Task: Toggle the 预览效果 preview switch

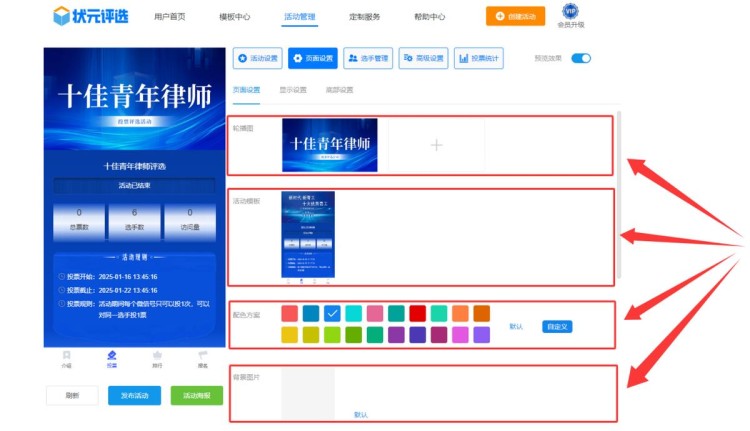Action: [581, 58]
